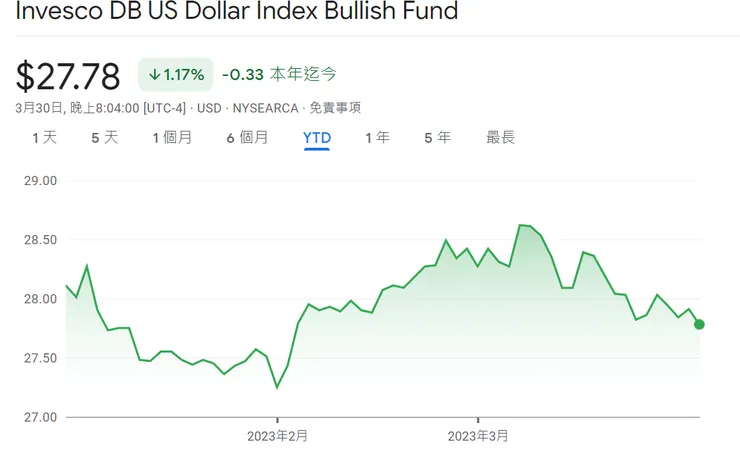Image resolution: width=740 pixels, height=456 pixels.
Task: Click the 2023年3月 axis label
Action: [478, 436]
